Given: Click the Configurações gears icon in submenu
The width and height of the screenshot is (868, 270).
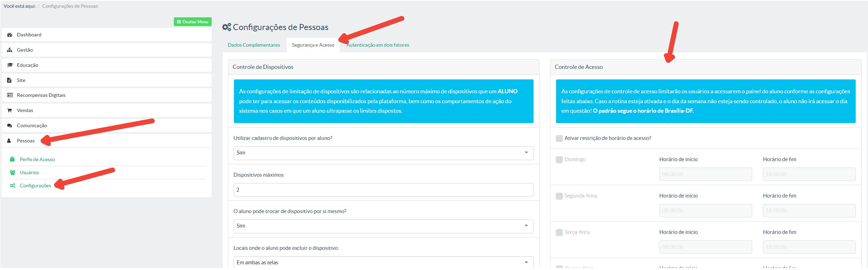Looking at the screenshot, I should tap(12, 186).
